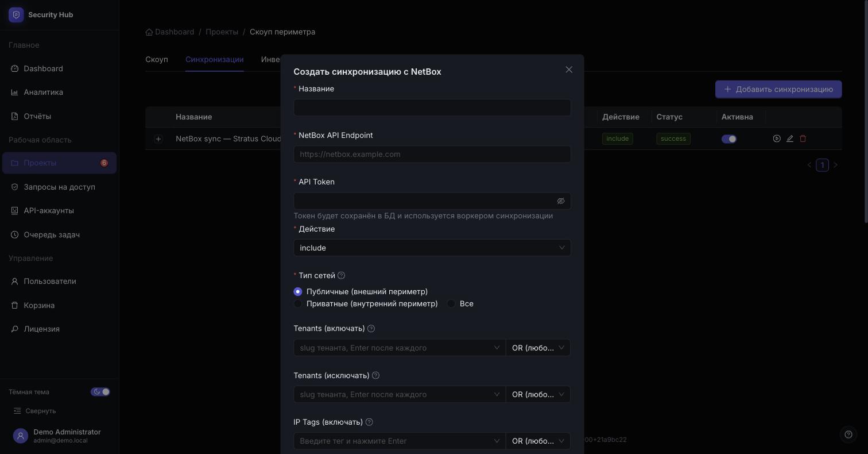
Task: Edit the NetBox sync row
Action: point(790,138)
